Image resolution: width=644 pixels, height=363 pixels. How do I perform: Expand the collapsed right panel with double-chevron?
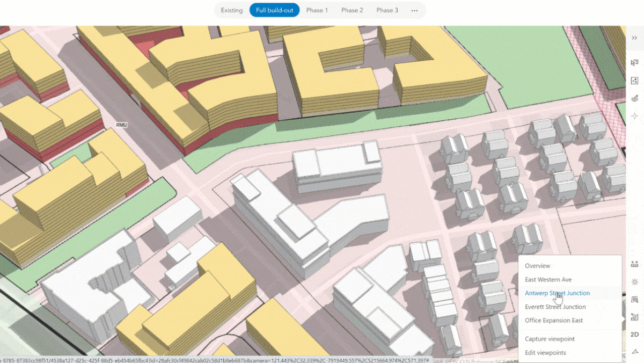[x=635, y=38]
